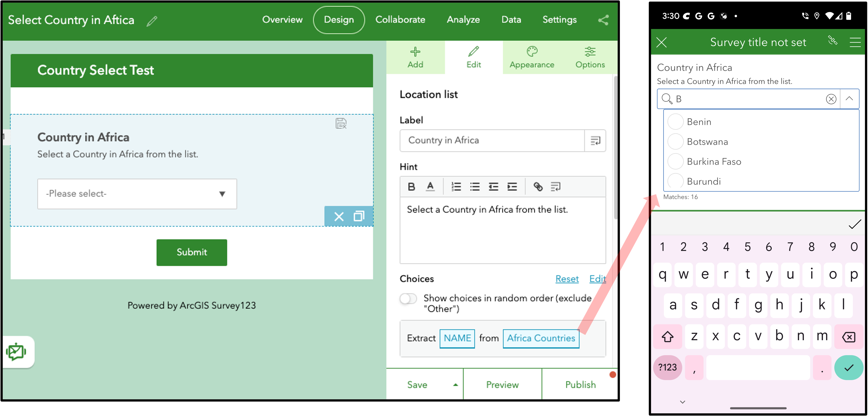This screenshot has width=868, height=416.
Task: Switch to the Edit panel tab
Action: pos(473,57)
